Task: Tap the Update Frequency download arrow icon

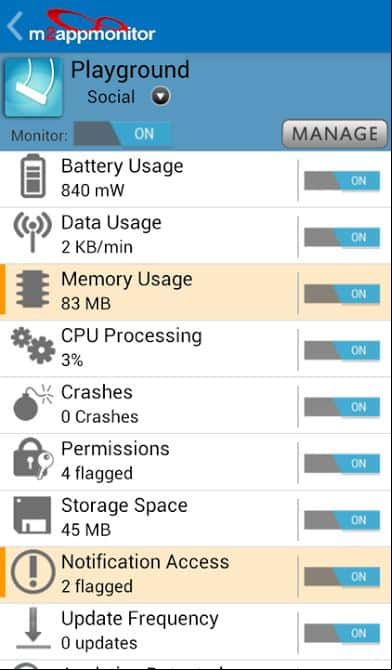Action: tap(33, 629)
